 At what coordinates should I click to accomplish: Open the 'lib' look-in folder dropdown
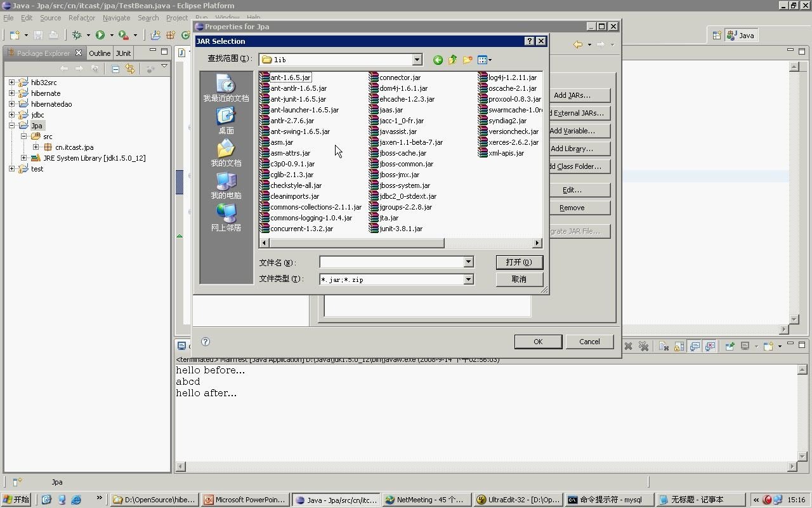tap(417, 60)
